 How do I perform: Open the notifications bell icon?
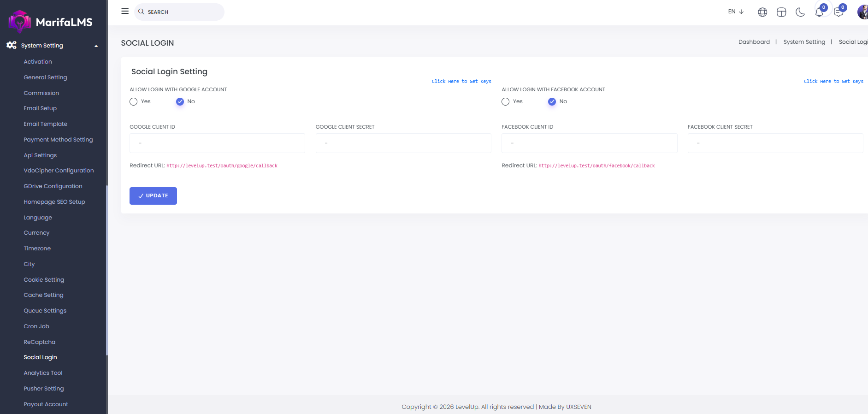[819, 12]
